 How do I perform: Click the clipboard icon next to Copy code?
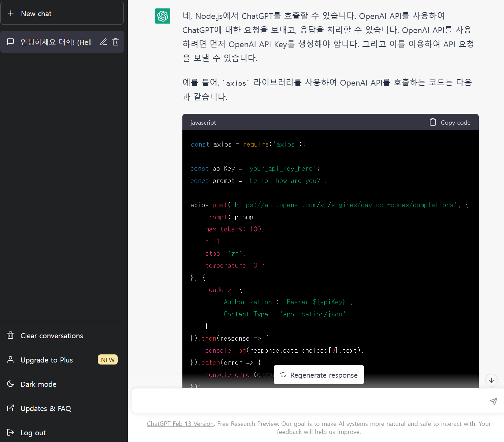coord(433,122)
